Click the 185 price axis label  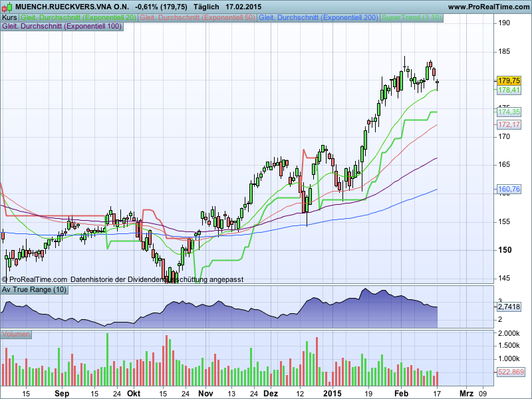(x=504, y=52)
